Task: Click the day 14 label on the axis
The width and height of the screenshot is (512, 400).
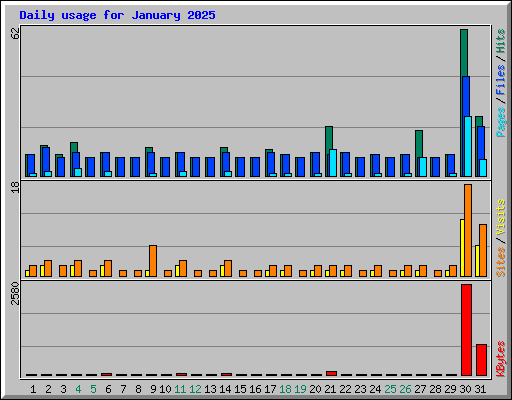Action: (225, 389)
